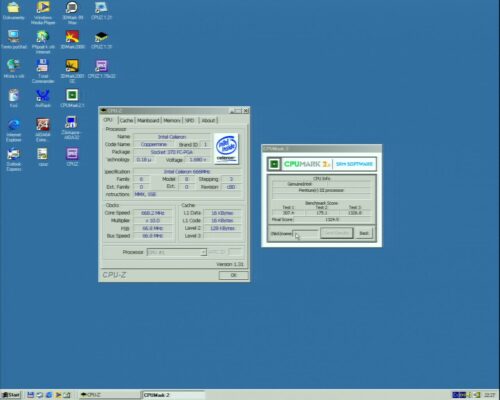The height and width of the screenshot is (400, 500).
Task: Click the green chip logo in CPUMark
Action: [x=274, y=164]
